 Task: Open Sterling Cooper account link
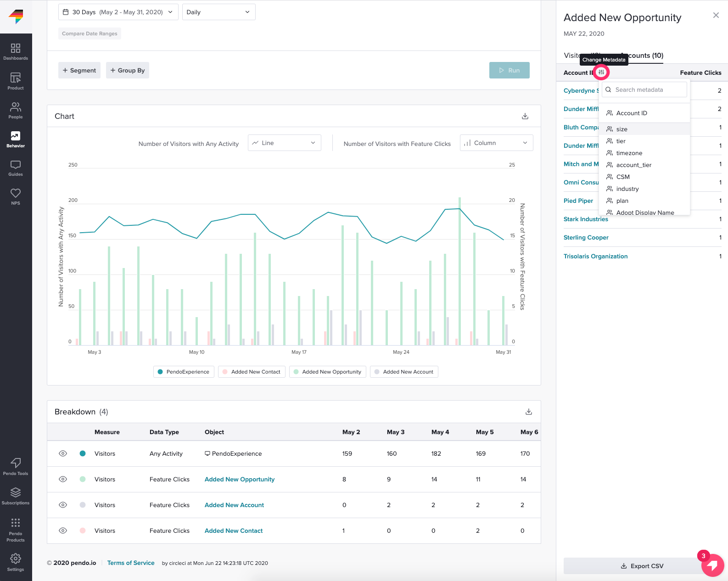point(586,237)
